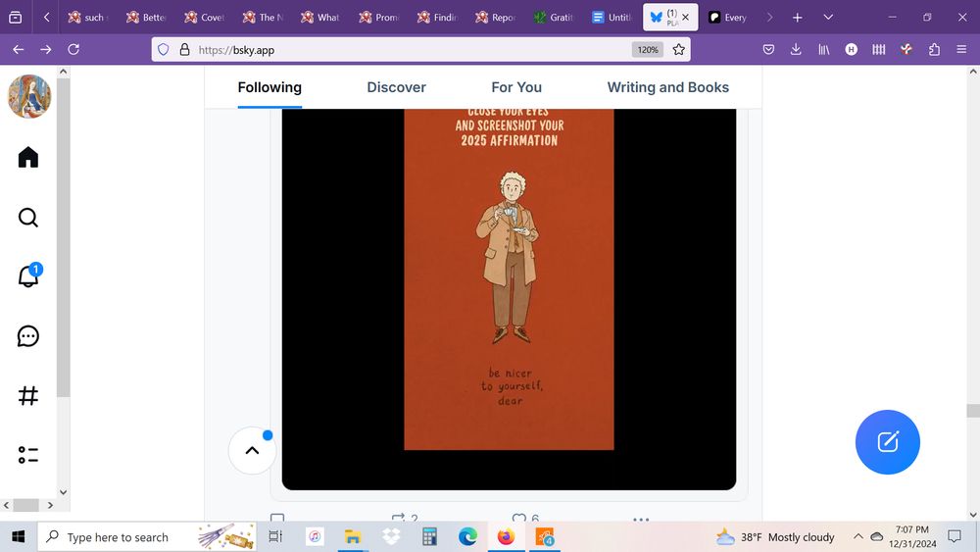Open Windows Start menu
The image size is (980, 552).
pyautogui.click(x=18, y=536)
